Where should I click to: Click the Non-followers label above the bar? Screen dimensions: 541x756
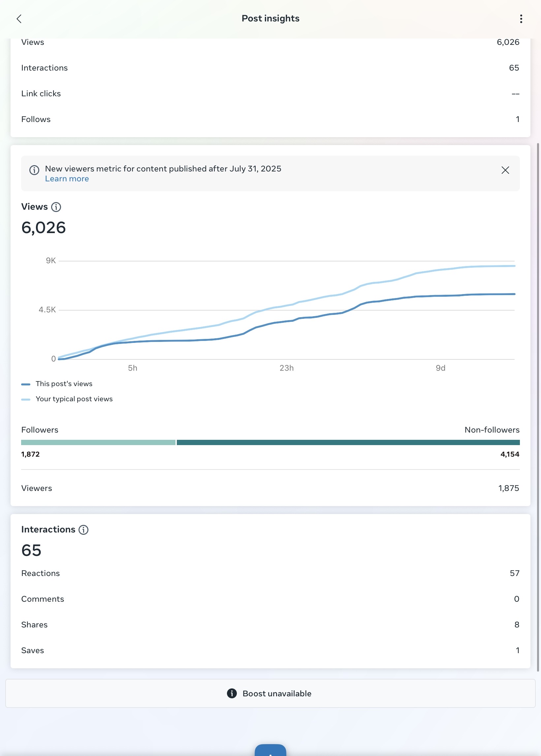tap(492, 430)
